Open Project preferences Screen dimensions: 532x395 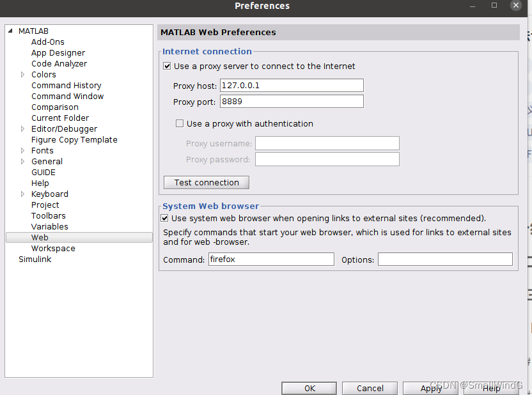[x=45, y=205]
